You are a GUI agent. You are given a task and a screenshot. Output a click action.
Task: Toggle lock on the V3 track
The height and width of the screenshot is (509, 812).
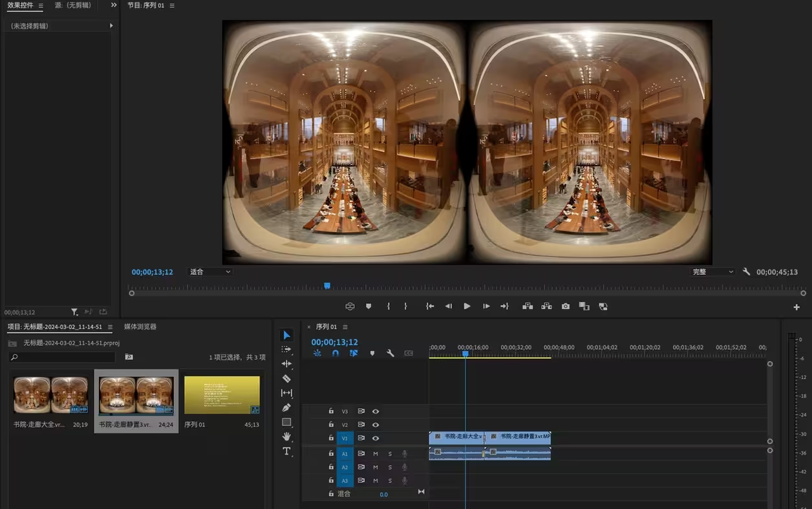point(331,411)
